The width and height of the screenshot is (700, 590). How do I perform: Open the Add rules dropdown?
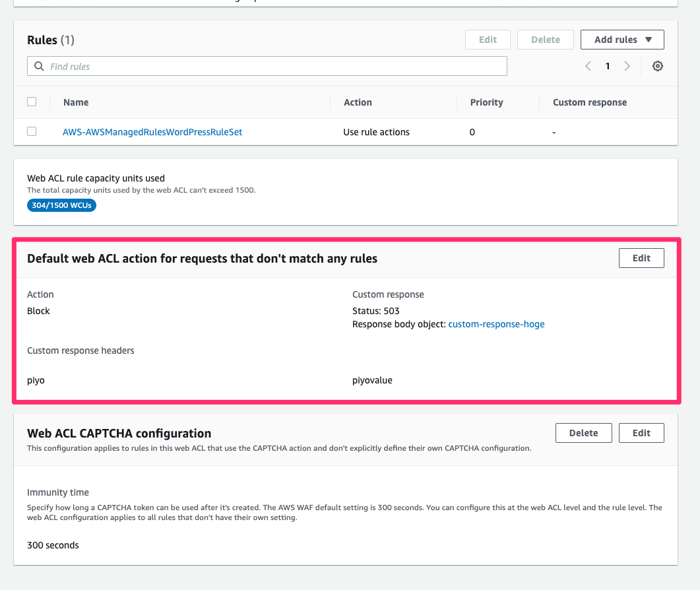point(621,40)
